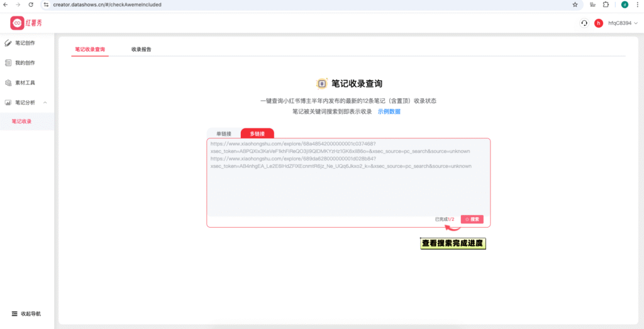Open 素材工具 in sidebar
Image resolution: width=644 pixels, height=329 pixels.
pos(26,82)
